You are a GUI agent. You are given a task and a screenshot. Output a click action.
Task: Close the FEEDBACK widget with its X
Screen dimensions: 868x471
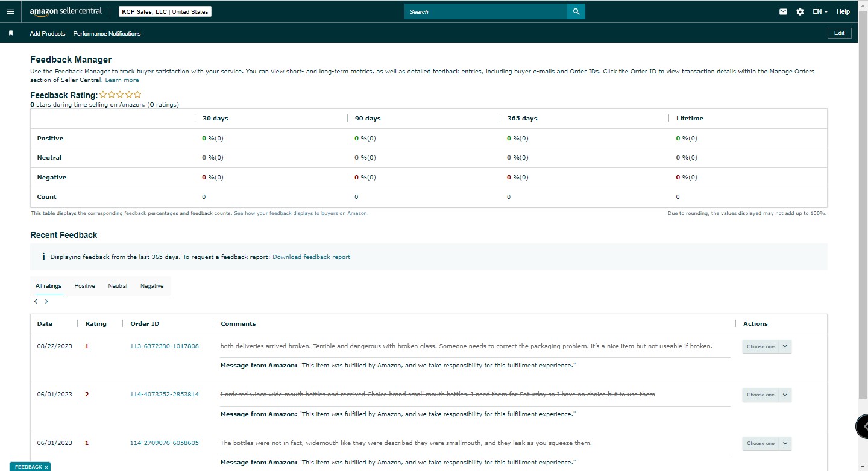(x=46, y=467)
